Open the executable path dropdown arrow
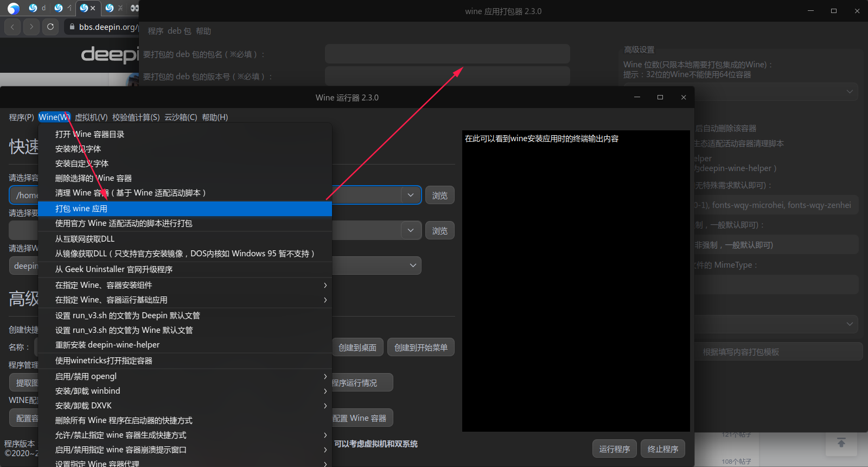 click(411, 230)
